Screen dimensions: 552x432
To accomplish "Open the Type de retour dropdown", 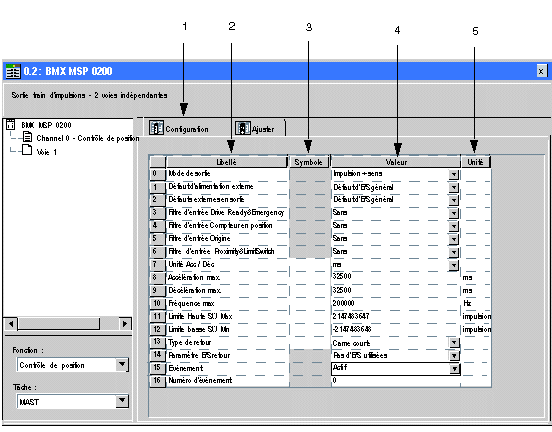I will (454, 343).
